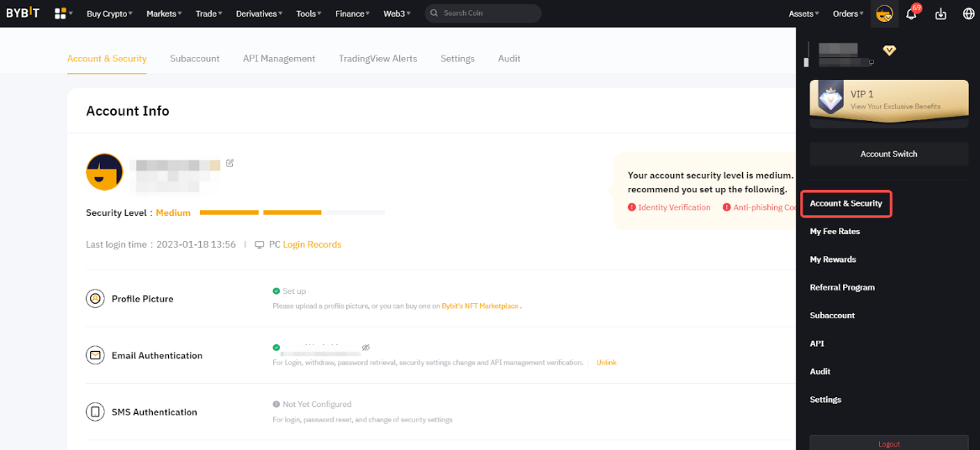980x450 pixels.
Task: Expand the Tools dropdown
Action: [x=309, y=13]
